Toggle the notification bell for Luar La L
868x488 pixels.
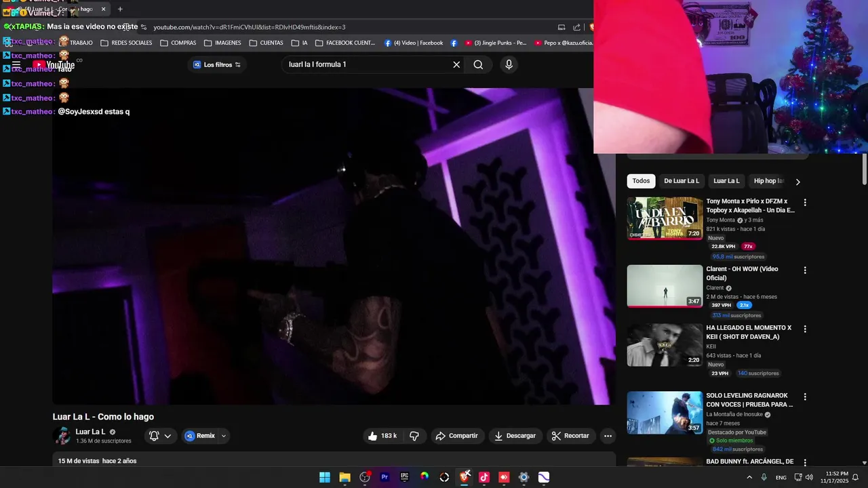click(x=154, y=436)
